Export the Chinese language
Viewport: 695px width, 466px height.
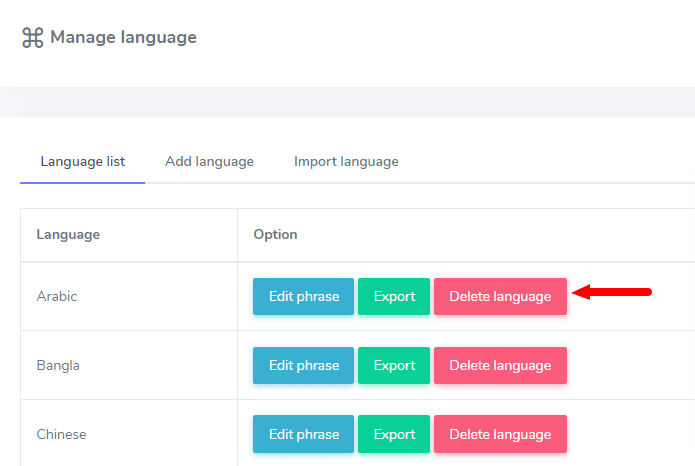(x=394, y=434)
